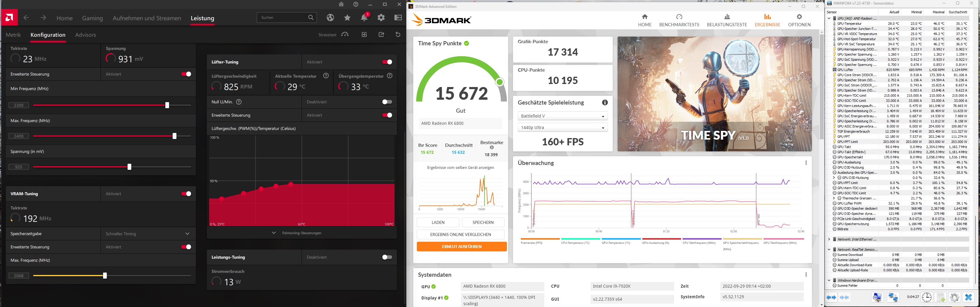The height and width of the screenshot is (307, 980).
Task: Open info for Geschätzte Spieleleistung
Action: (605, 103)
